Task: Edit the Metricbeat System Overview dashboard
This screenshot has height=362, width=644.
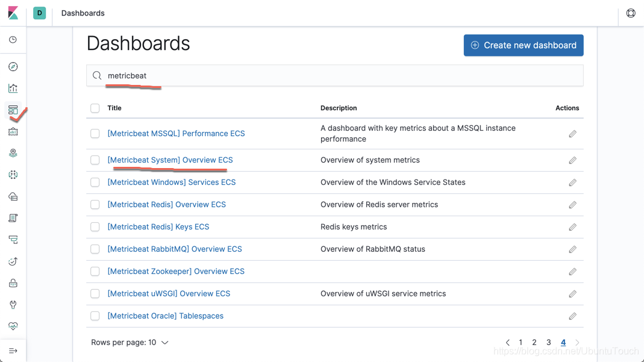Action: [x=572, y=160]
